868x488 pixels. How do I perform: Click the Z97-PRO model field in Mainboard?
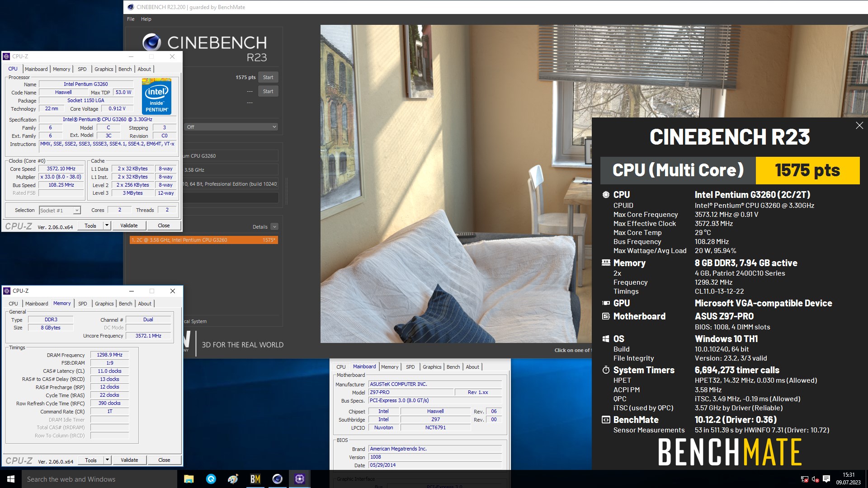[x=410, y=392]
